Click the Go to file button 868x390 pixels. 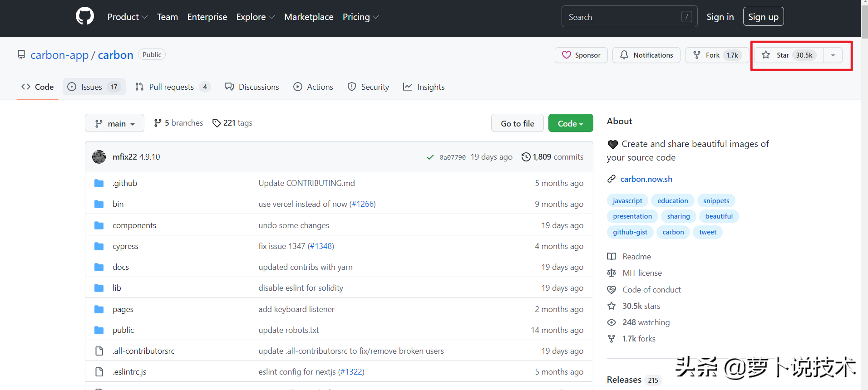tap(518, 123)
